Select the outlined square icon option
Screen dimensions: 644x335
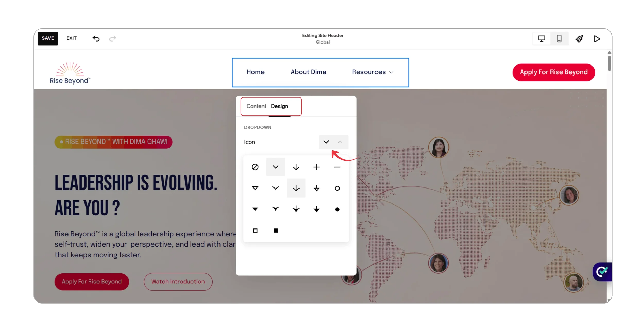pyautogui.click(x=255, y=231)
